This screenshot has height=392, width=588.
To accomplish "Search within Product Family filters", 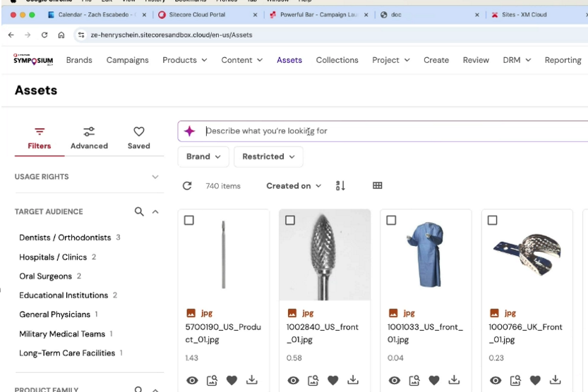I will 138,389.
